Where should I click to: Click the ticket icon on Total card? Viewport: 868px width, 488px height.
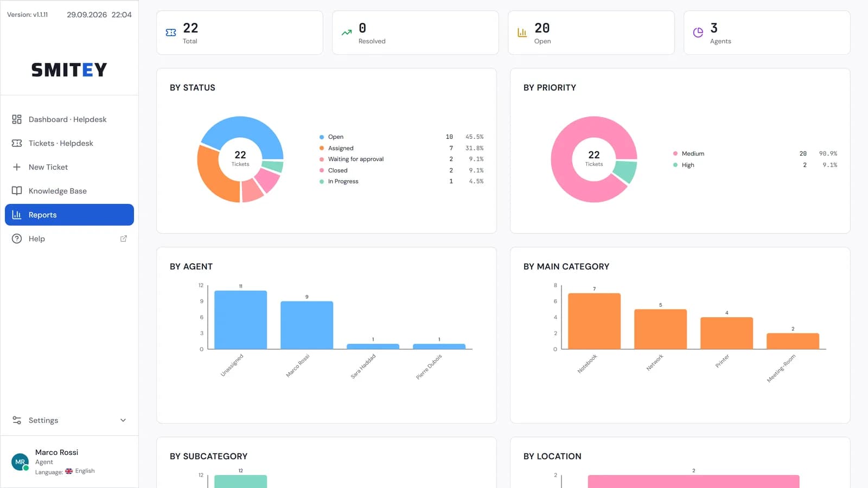click(171, 33)
